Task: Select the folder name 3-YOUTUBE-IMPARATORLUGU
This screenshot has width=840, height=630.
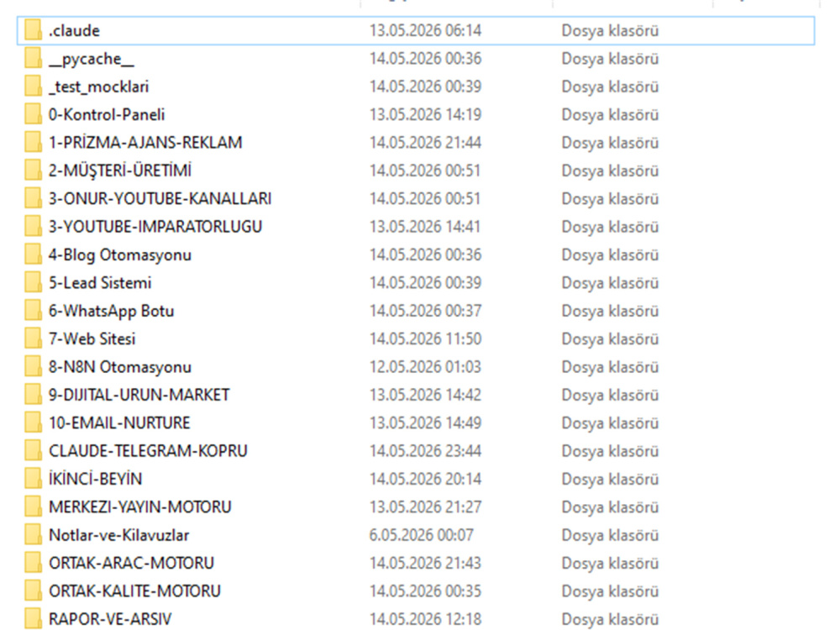Action: (155, 227)
